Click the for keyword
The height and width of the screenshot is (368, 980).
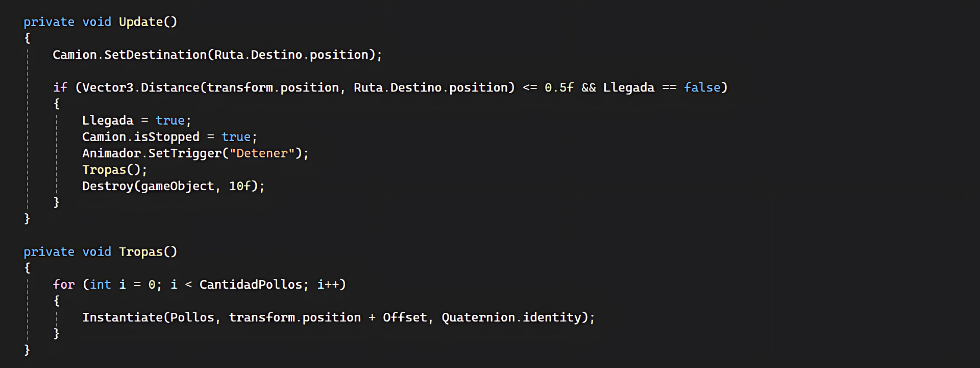[x=64, y=285]
